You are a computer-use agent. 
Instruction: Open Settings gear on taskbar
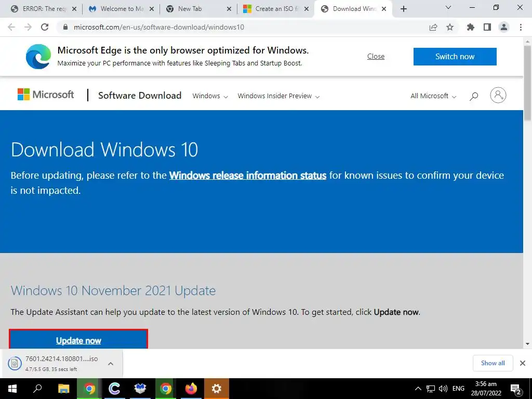click(217, 389)
